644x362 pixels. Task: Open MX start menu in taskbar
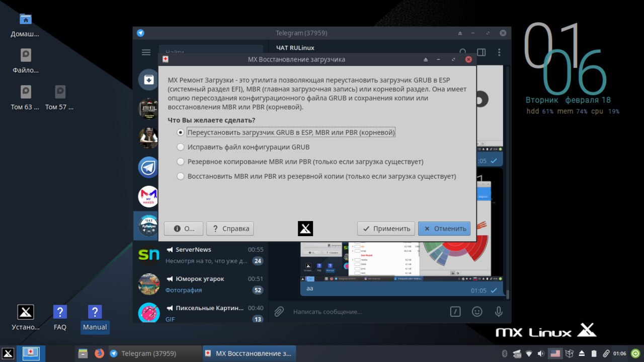(x=8, y=353)
